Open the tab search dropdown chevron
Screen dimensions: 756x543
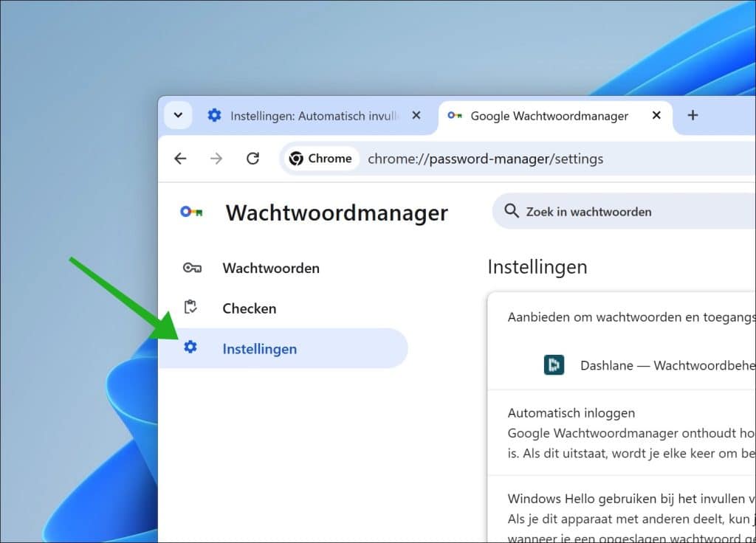(x=178, y=115)
